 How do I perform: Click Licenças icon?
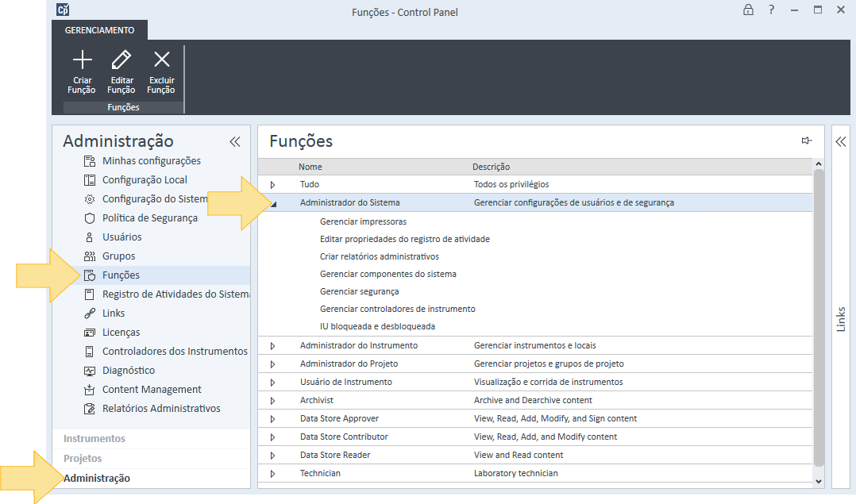point(90,333)
